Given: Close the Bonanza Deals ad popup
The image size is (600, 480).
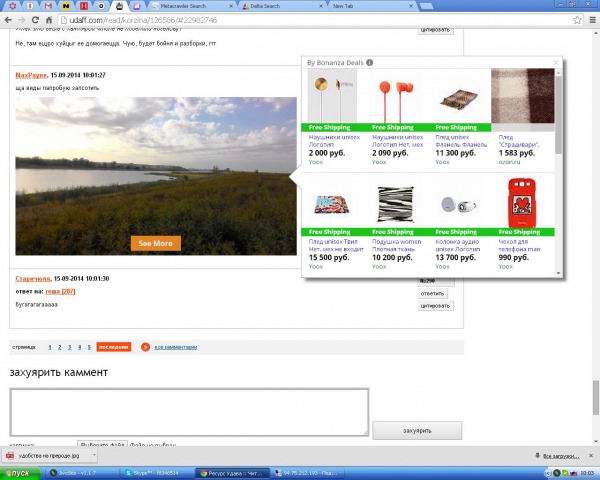Looking at the screenshot, I should tap(556, 62).
